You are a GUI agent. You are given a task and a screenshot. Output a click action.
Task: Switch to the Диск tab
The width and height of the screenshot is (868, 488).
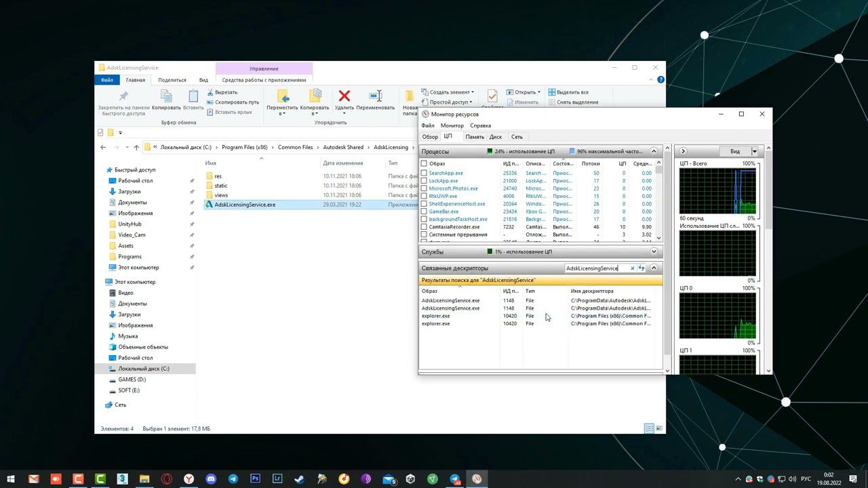pyautogui.click(x=496, y=137)
